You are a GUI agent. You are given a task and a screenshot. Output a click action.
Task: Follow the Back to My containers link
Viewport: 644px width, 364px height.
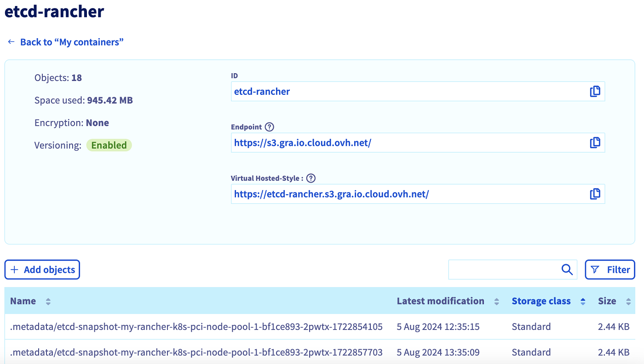(x=71, y=41)
